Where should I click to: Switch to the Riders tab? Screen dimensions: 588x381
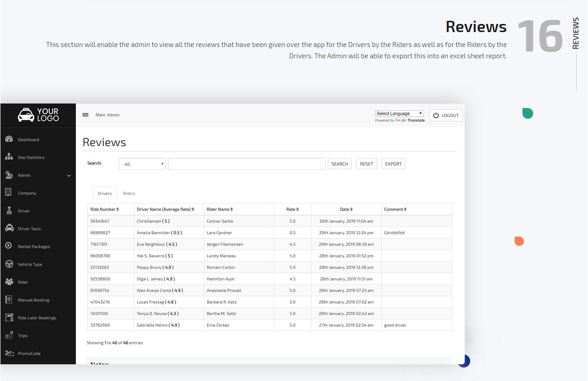pyautogui.click(x=129, y=193)
